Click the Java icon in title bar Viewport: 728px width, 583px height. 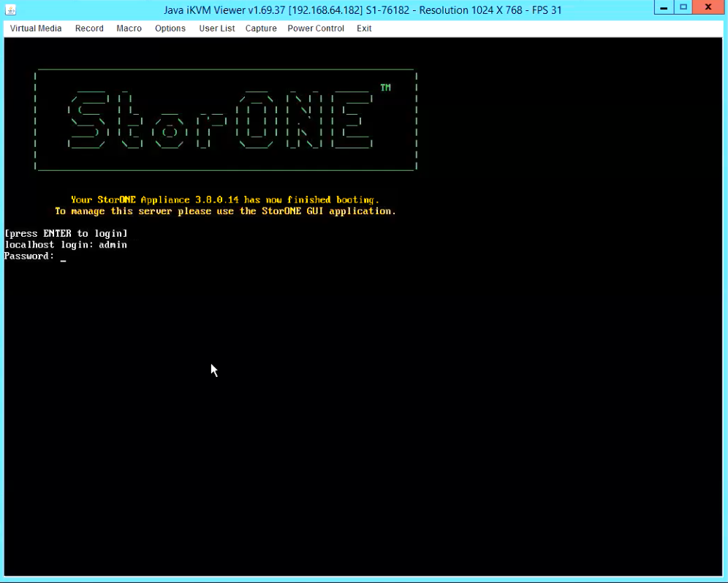click(10, 9)
